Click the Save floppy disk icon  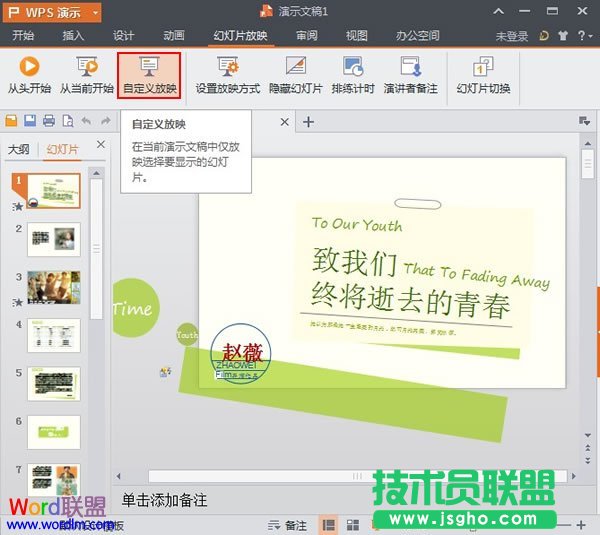coord(30,121)
